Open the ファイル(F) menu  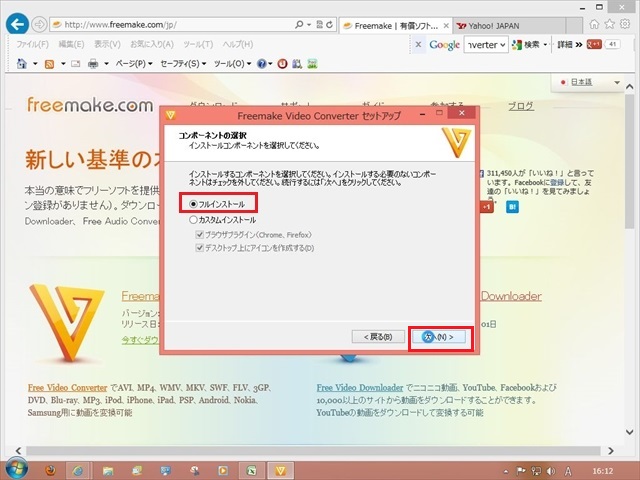(33, 45)
